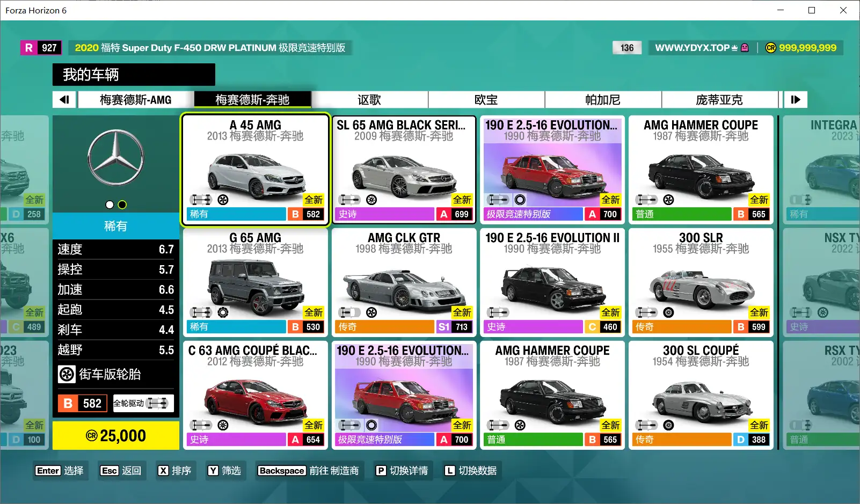Click the 速度 6.7 stat row
The width and height of the screenshot is (860, 504).
[116, 249]
